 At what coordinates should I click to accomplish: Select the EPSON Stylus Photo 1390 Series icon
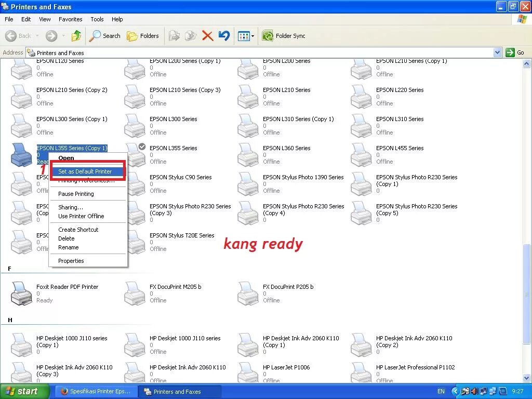coord(248,184)
